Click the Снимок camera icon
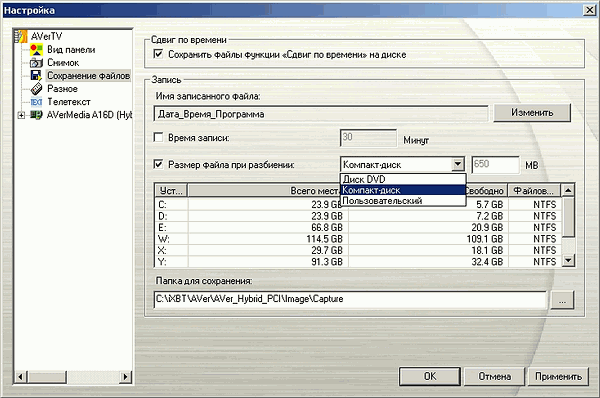600x398 pixels. [36, 62]
